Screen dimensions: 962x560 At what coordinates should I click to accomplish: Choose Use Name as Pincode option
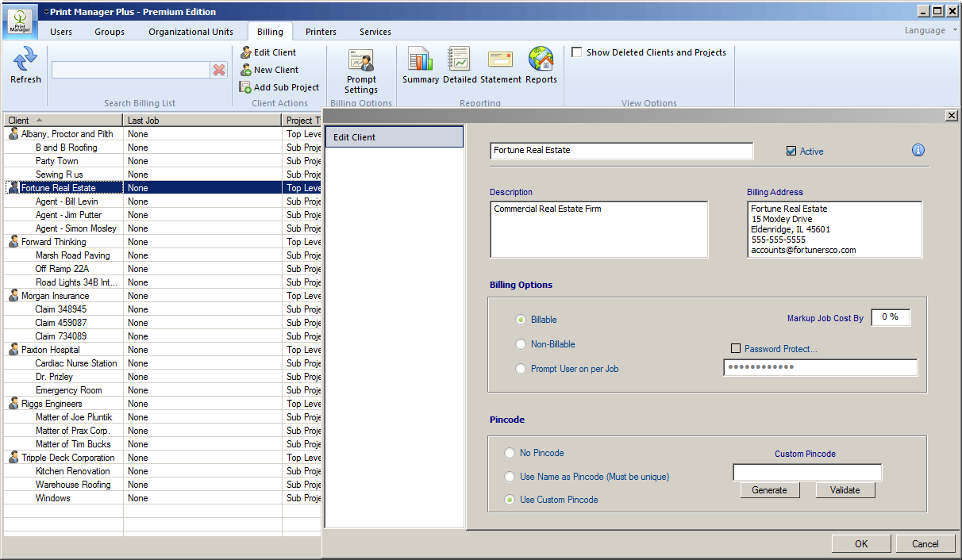point(510,477)
